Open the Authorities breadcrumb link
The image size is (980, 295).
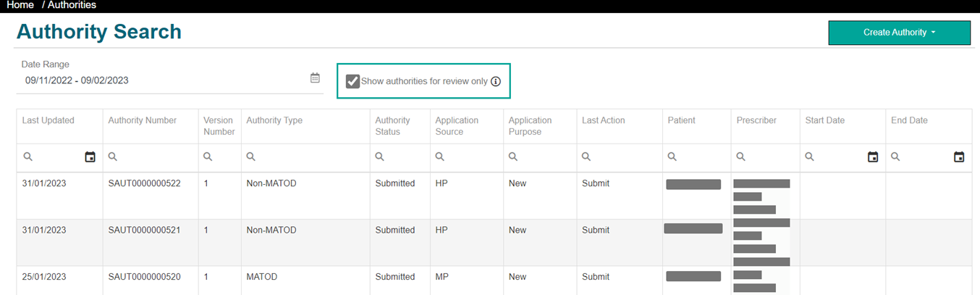72,5
